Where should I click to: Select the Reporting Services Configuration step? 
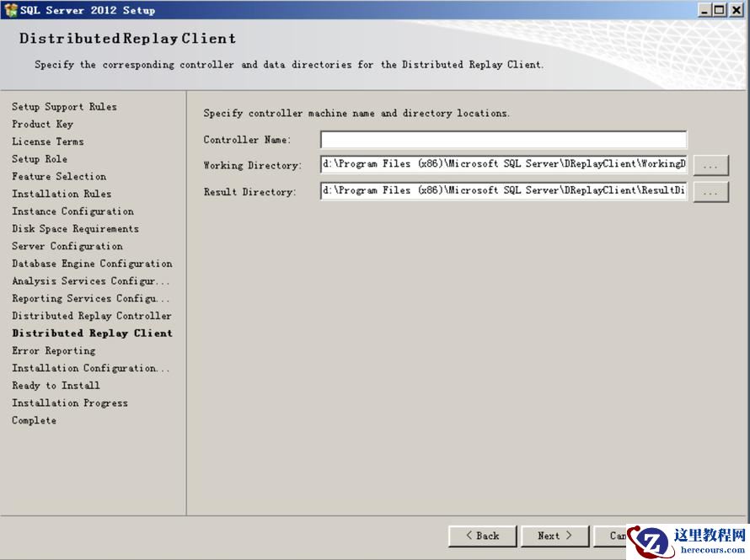(91, 299)
